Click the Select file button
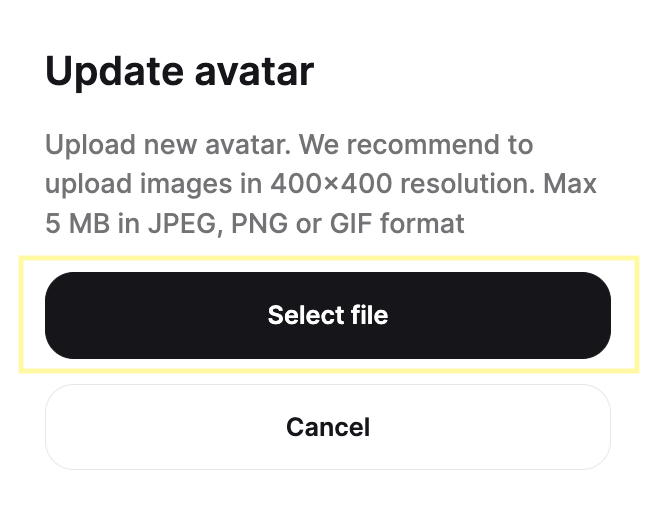Screen dimensions: 656x508 (328, 315)
